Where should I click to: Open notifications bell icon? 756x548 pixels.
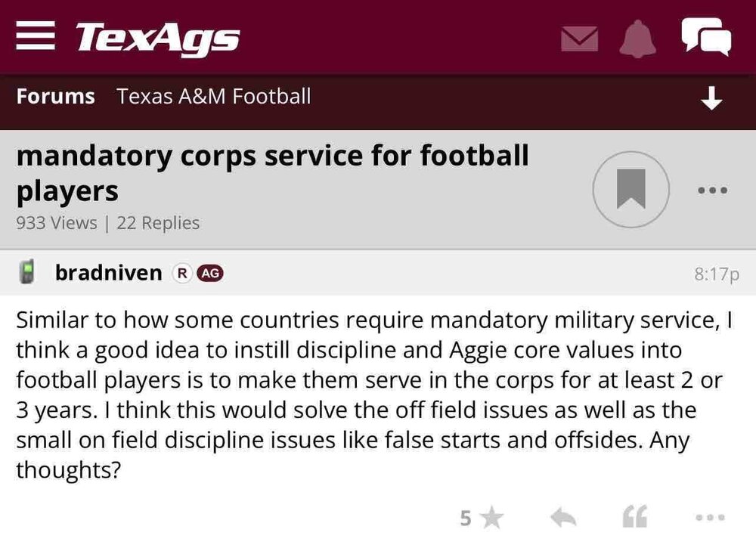coord(638,38)
